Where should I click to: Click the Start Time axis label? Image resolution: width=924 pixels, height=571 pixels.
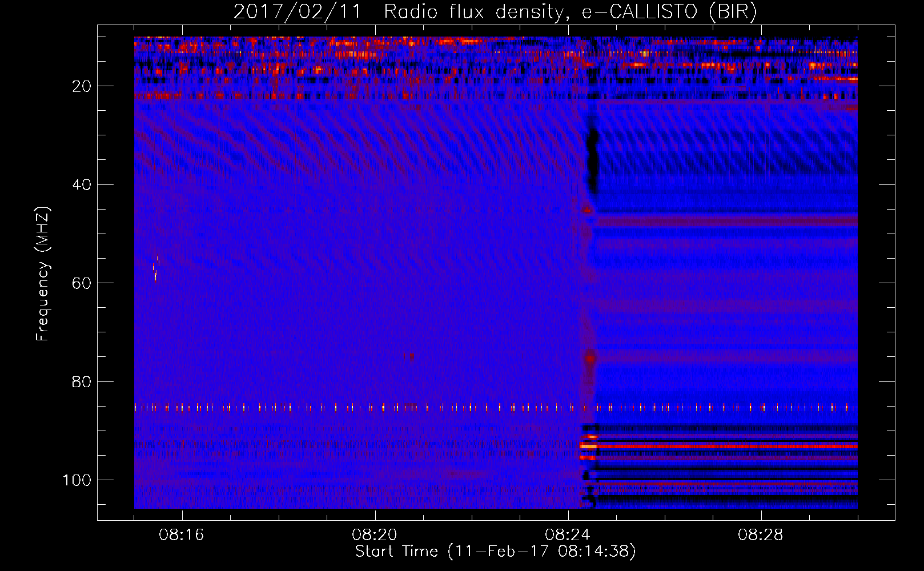[x=495, y=552]
